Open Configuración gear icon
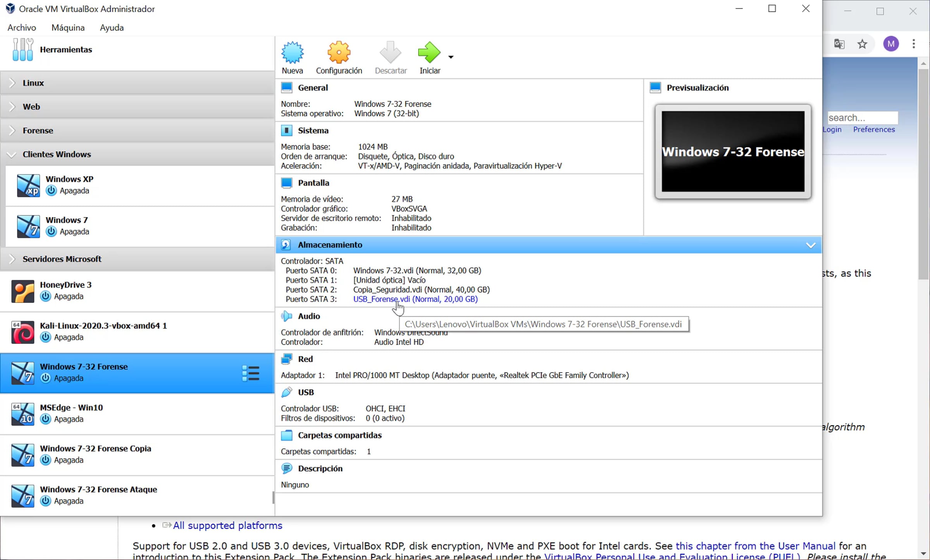The image size is (930, 560). click(339, 53)
